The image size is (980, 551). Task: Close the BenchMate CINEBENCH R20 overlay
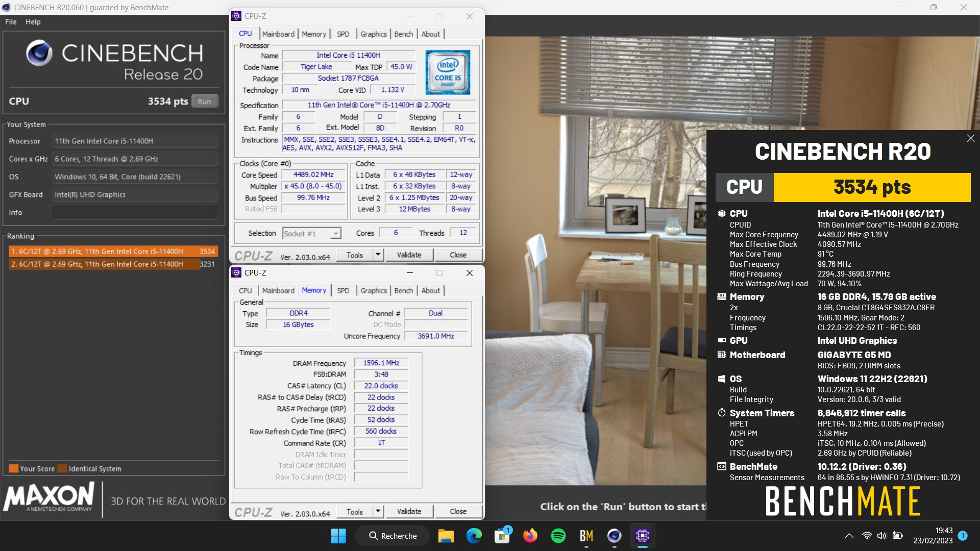pyautogui.click(x=970, y=138)
